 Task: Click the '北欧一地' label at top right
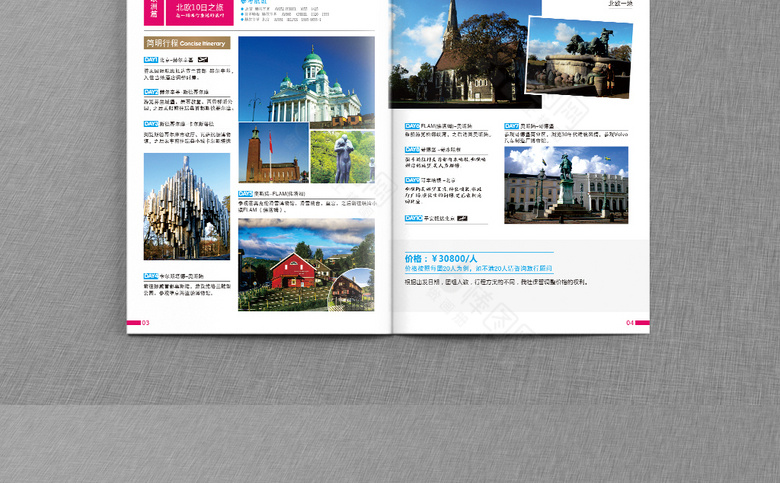(620, 3)
